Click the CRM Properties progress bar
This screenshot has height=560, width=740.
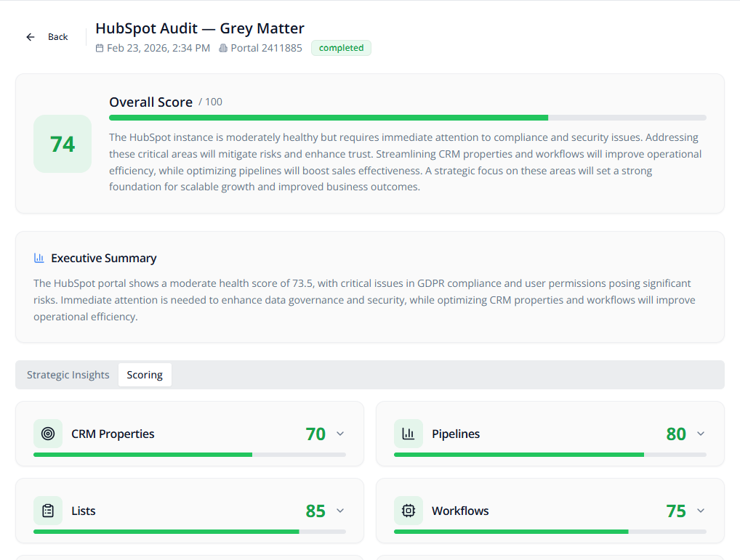coord(189,455)
